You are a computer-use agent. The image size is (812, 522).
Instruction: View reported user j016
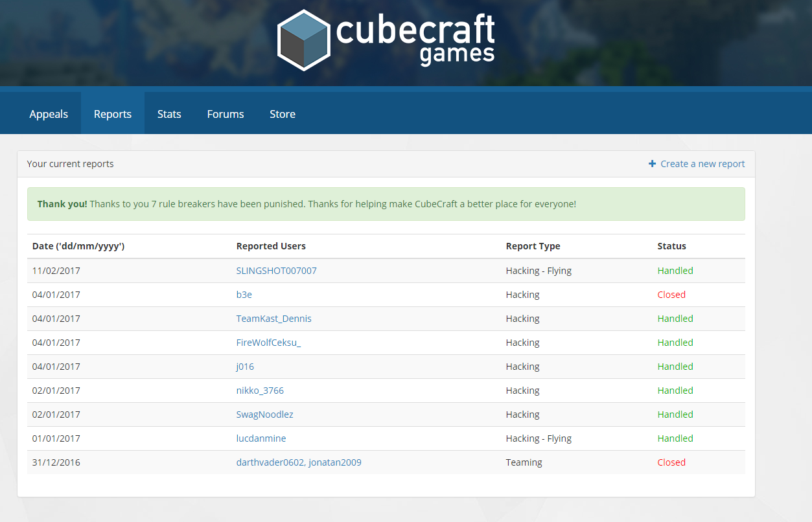245,367
